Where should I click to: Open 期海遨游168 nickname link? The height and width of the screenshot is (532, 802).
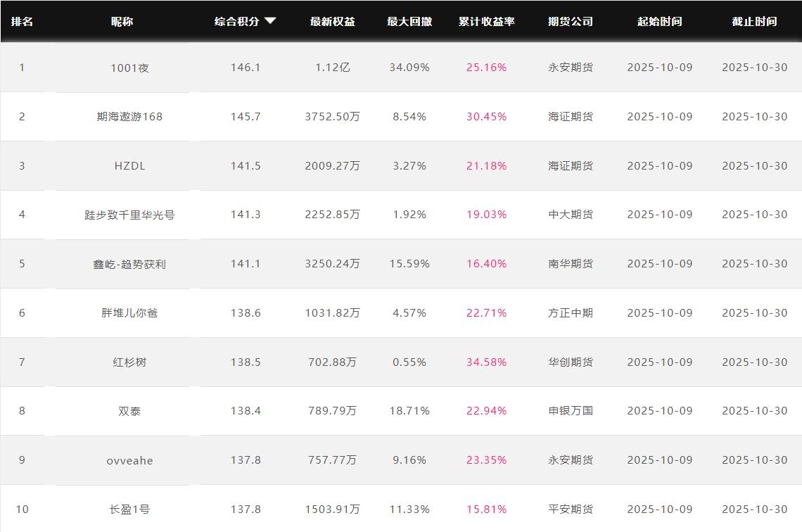pyautogui.click(x=129, y=117)
